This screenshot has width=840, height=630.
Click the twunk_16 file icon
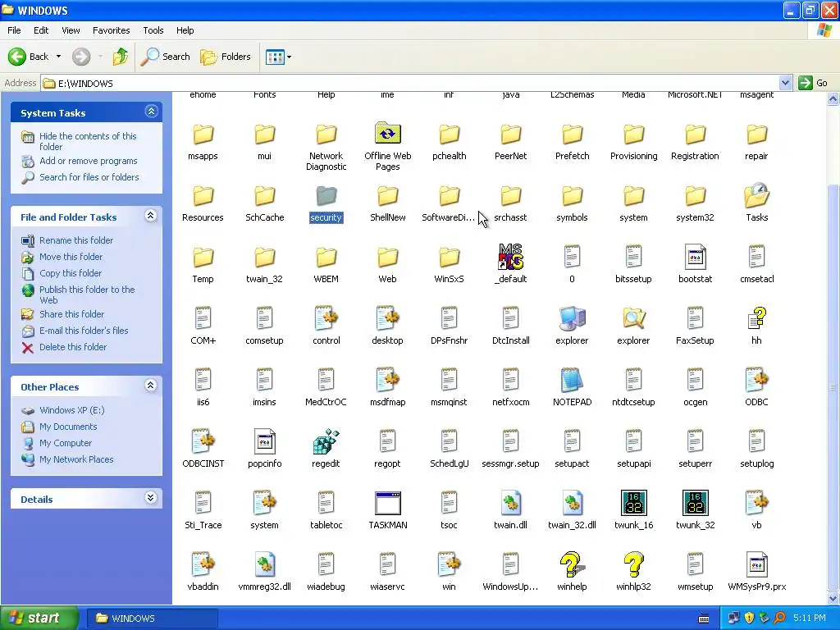633,503
